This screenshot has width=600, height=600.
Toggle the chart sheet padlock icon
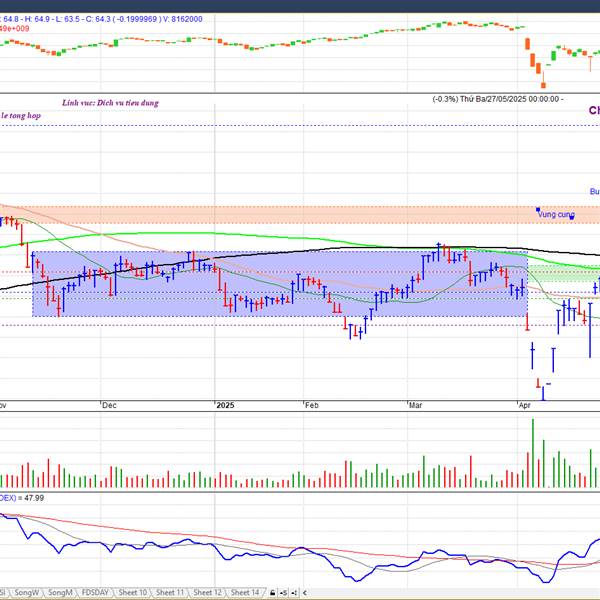[272, 593]
